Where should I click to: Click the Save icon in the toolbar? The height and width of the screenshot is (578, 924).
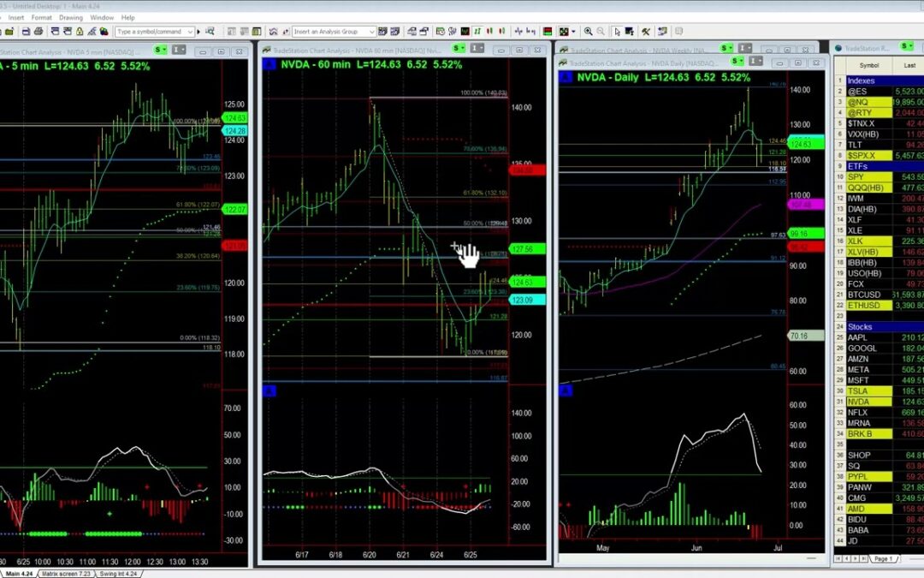pyautogui.click(x=28, y=32)
